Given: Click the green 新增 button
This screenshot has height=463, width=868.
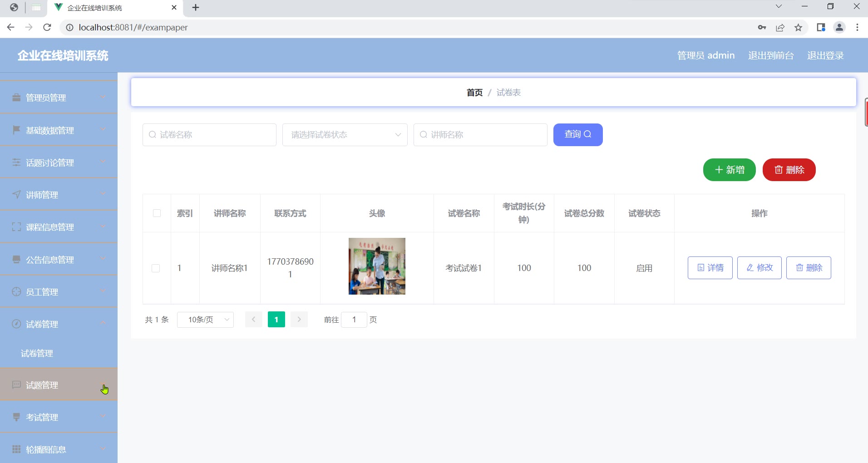Looking at the screenshot, I should coord(729,170).
